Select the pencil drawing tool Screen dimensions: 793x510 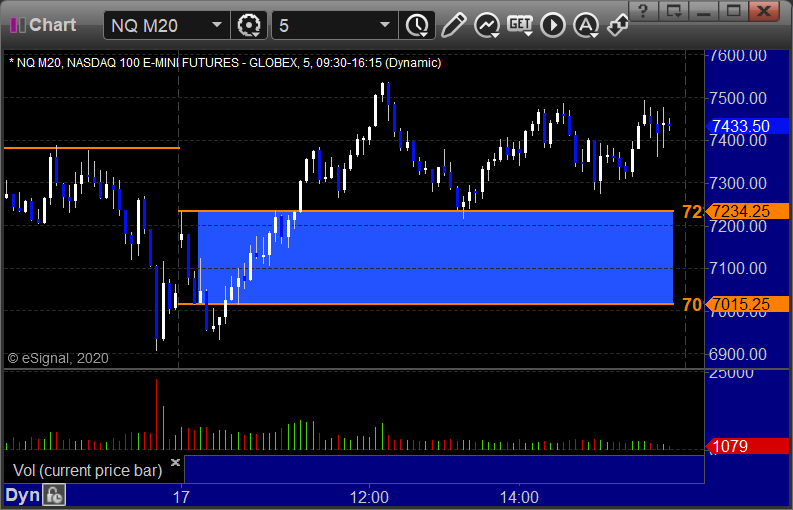click(x=453, y=25)
